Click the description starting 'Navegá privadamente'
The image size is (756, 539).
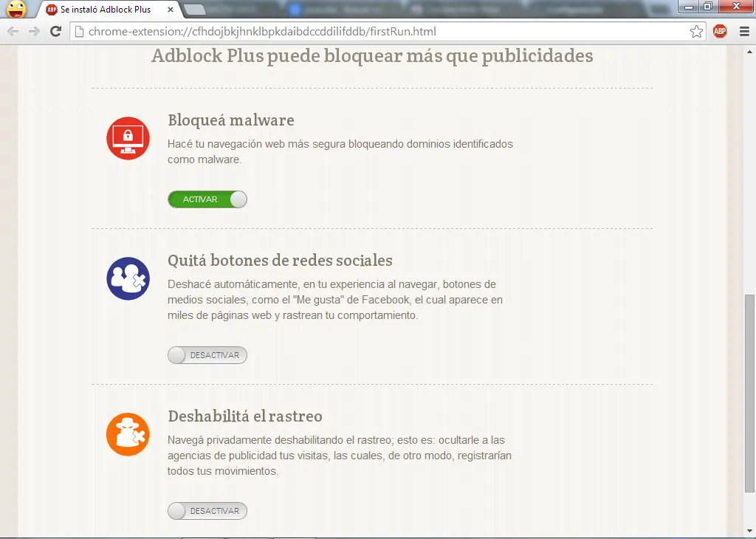(340, 456)
